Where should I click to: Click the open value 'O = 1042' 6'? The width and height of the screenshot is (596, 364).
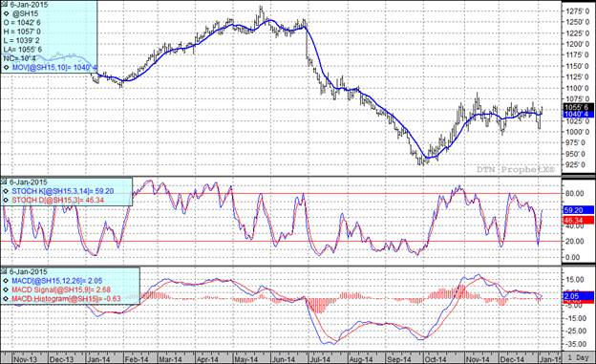[x=22, y=23]
